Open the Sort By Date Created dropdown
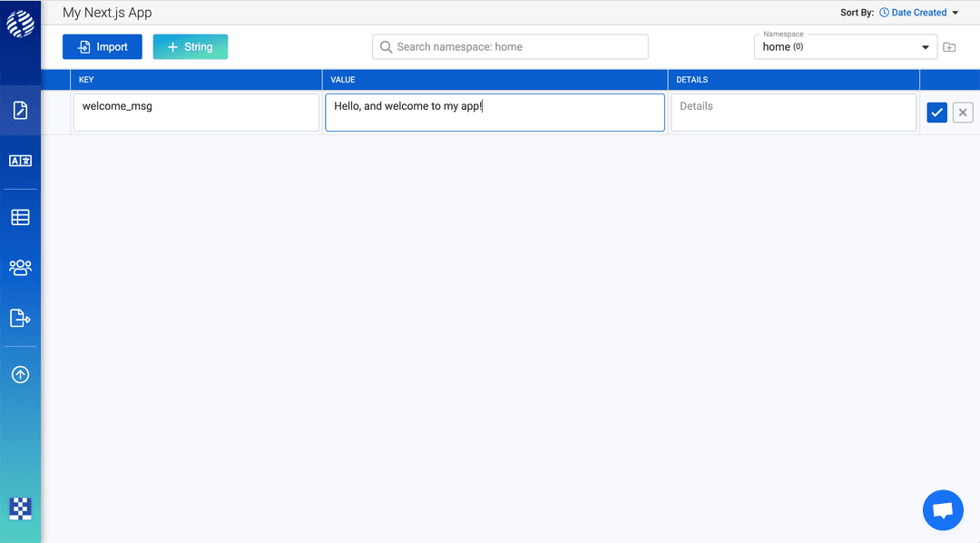The image size is (980, 543). (x=918, y=12)
